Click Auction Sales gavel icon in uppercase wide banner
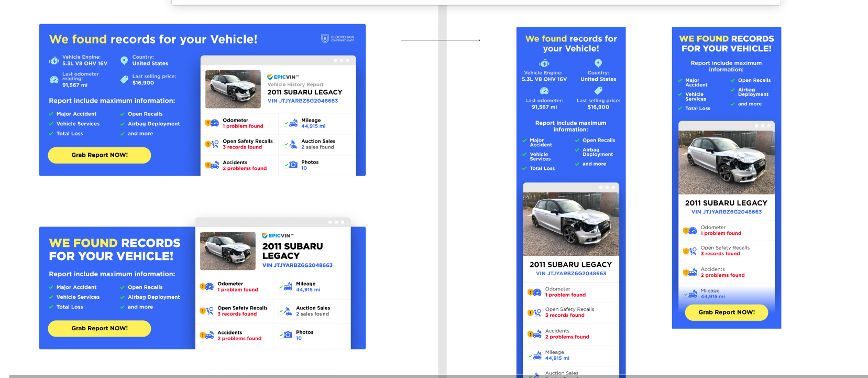 tap(286, 311)
